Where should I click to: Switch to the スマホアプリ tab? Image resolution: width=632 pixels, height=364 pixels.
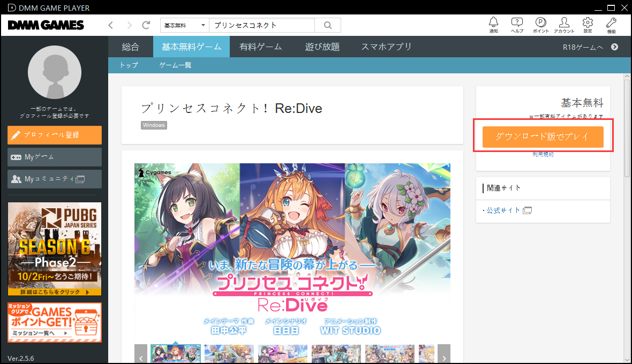coord(386,47)
